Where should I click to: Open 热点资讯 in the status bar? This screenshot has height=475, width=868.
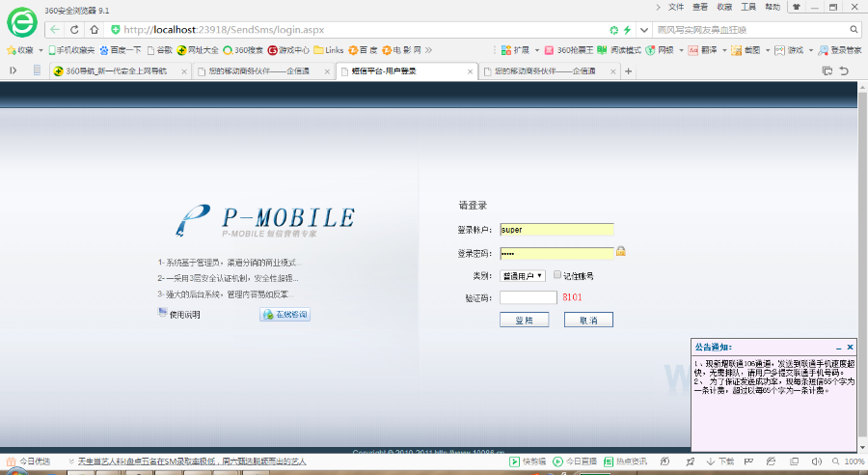pos(625,461)
